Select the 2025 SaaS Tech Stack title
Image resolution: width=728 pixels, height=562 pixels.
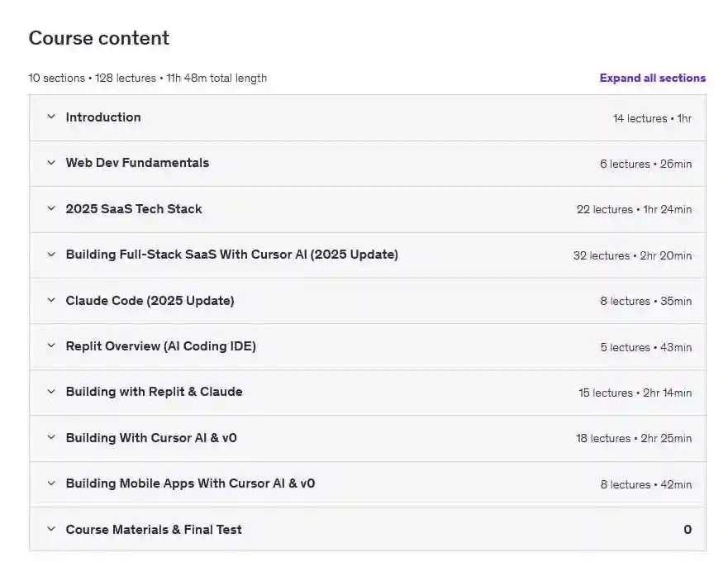134,208
